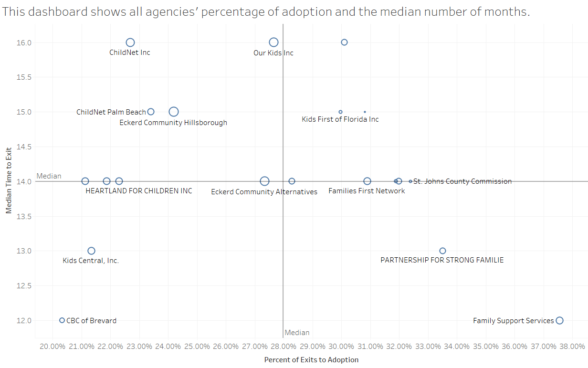Click the Percent of Exits to Adoption axis title
The height and width of the screenshot is (368, 588).
[311, 360]
